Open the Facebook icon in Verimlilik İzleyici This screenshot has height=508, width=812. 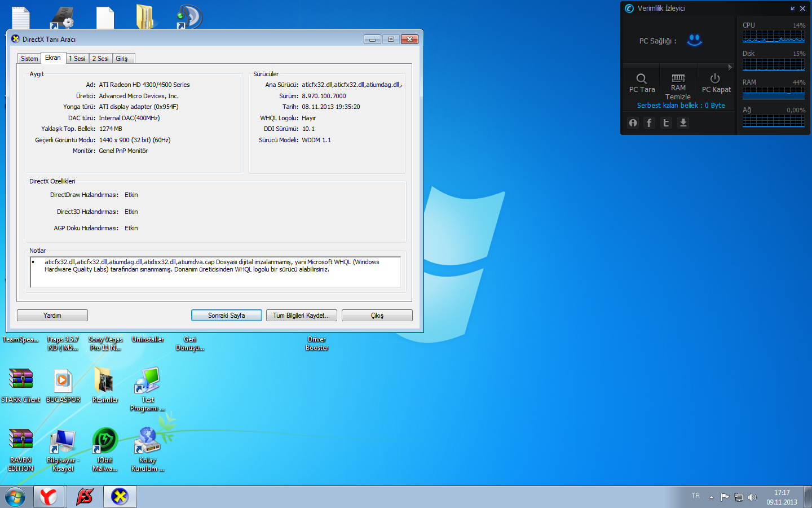pos(650,122)
